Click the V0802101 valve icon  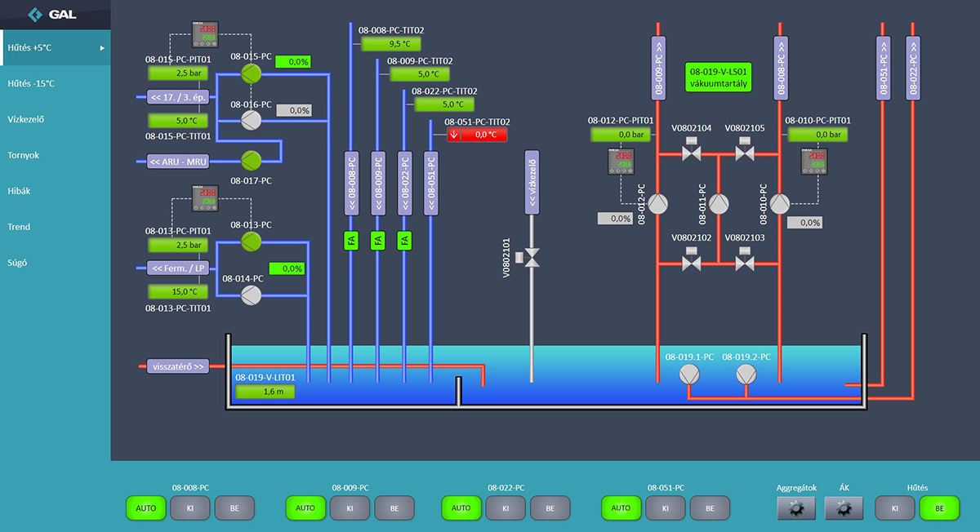532,258
